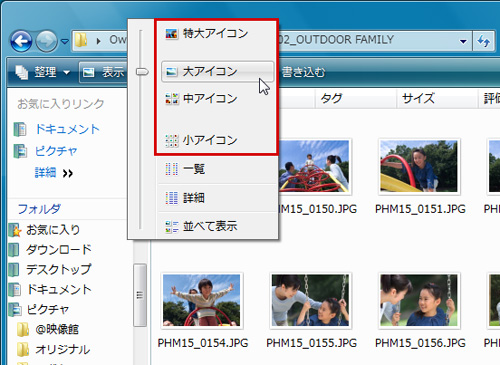Open the address bar history dropdown
The height and width of the screenshot is (365, 500).
(463, 41)
